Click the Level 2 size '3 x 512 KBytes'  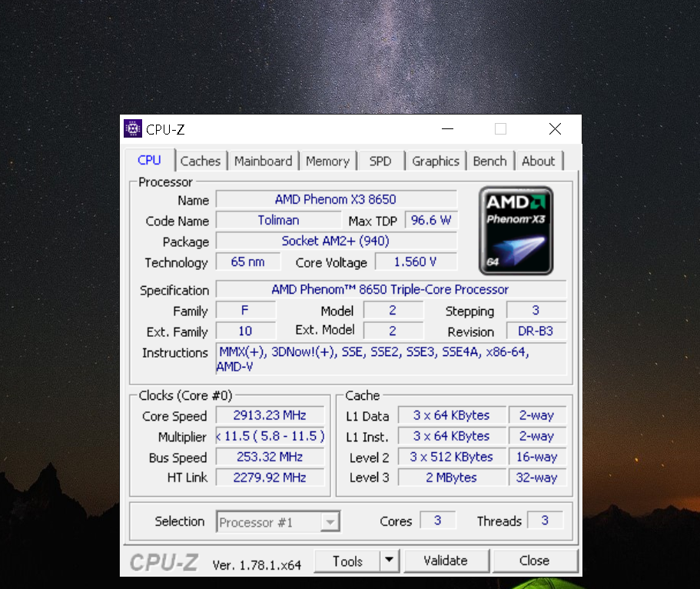[451, 457]
